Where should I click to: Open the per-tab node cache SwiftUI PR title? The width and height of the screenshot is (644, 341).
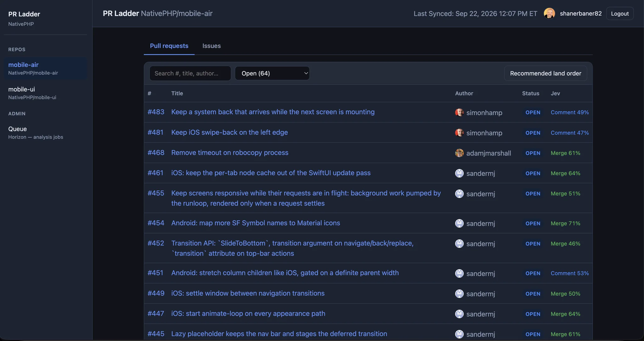(271, 173)
